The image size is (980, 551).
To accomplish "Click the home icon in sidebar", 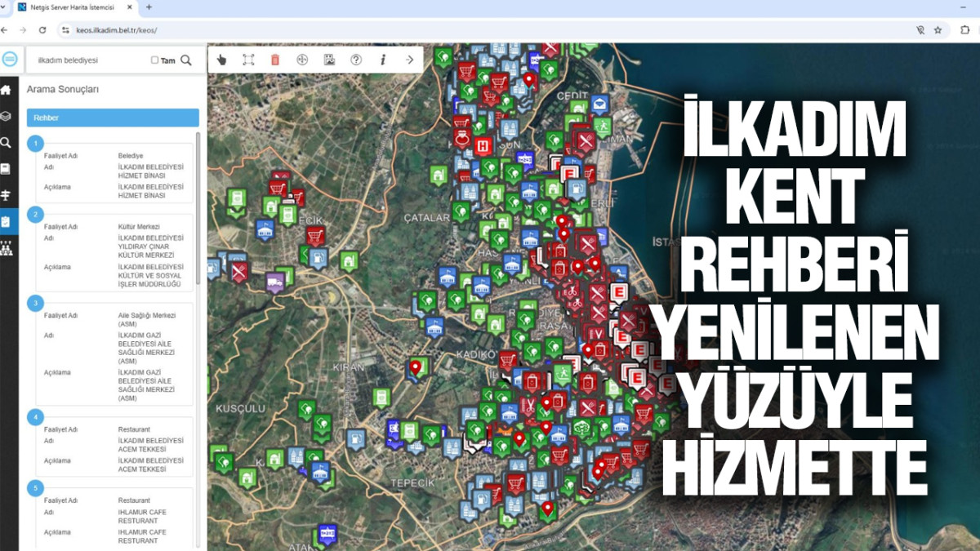I will (6, 90).
